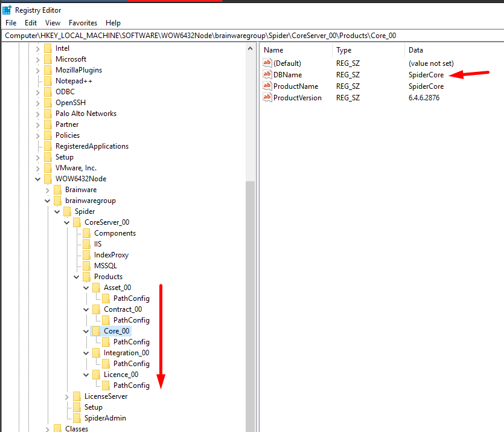Screen dimensions: 504x432
Task: Expand the Microsoft key
Action: coord(37,59)
